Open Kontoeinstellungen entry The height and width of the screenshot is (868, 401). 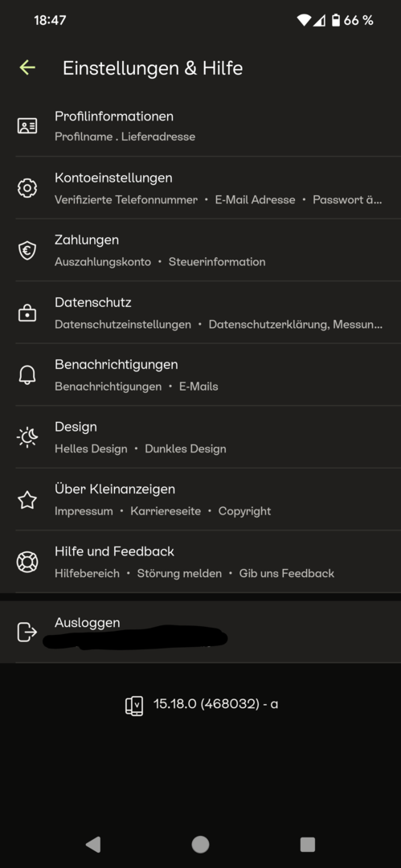[201, 188]
